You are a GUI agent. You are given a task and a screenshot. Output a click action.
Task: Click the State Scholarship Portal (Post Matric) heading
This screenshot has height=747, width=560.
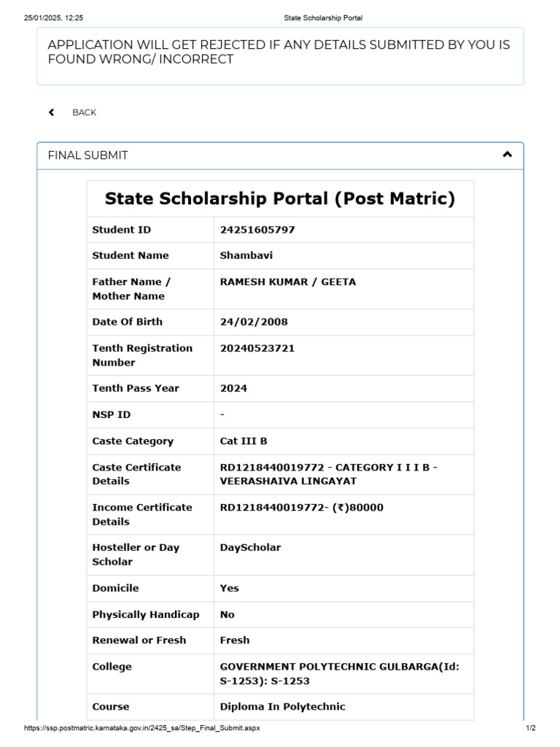pos(280,198)
